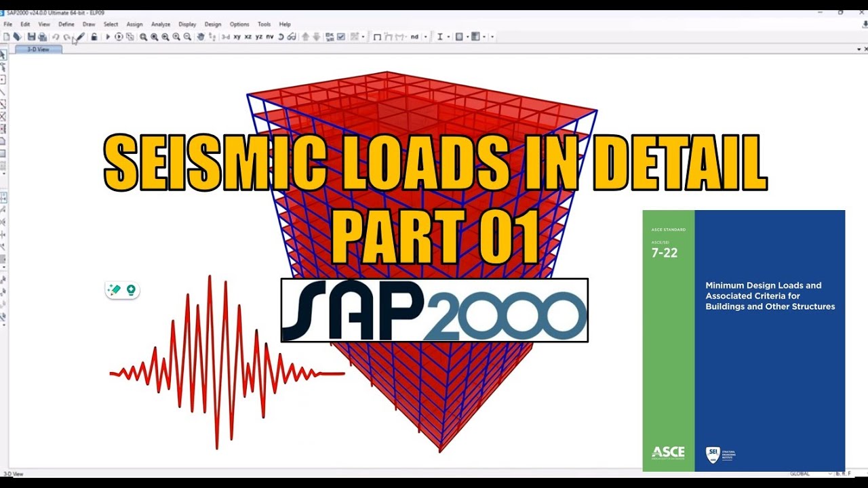Toggle Set Display Options checkbox icon
868x488 pixels.
[x=340, y=37]
